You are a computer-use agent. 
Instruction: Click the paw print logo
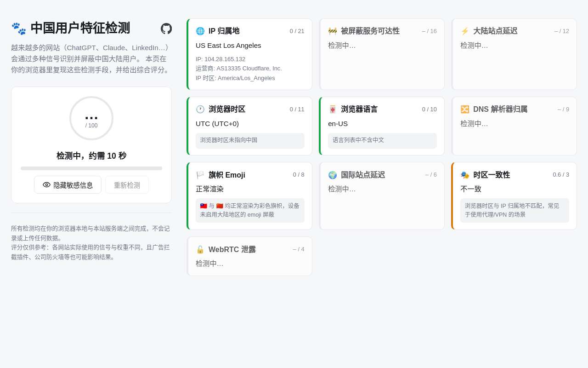(x=19, y=29)
